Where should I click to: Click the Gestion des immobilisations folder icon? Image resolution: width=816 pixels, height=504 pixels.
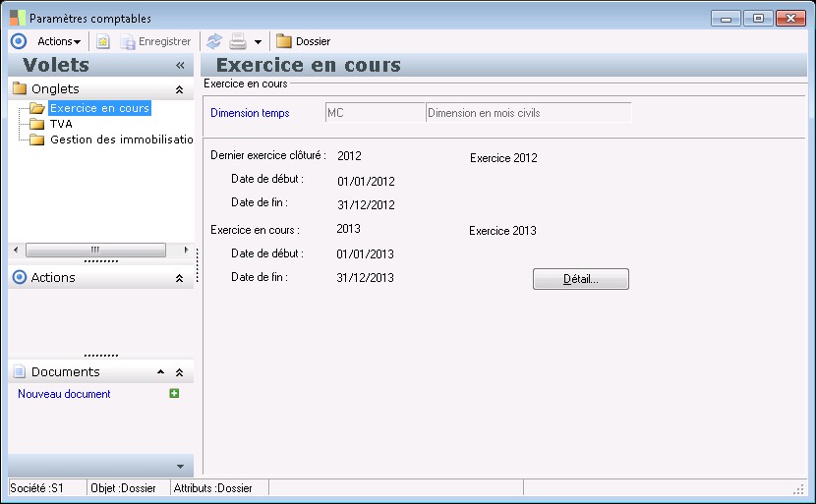click(37, 140)
